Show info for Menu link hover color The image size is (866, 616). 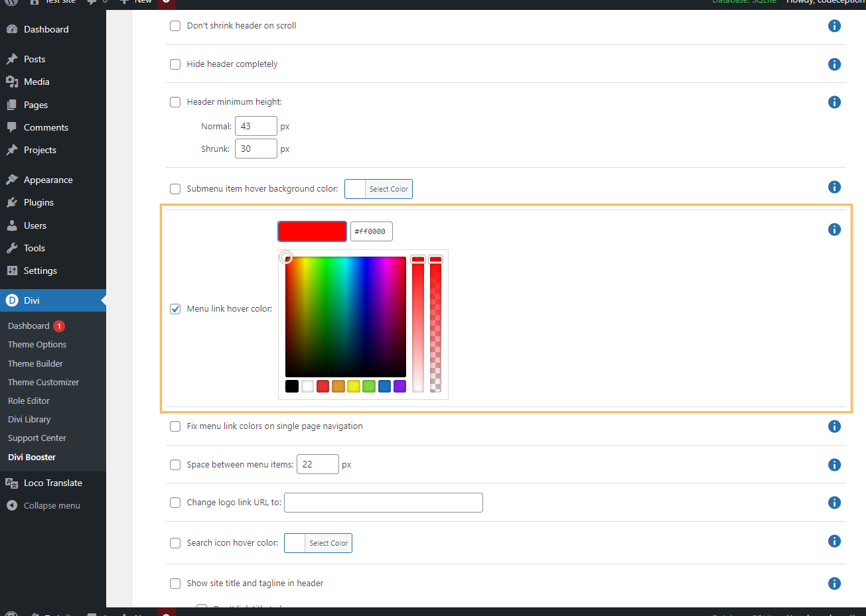click(835, 229)
